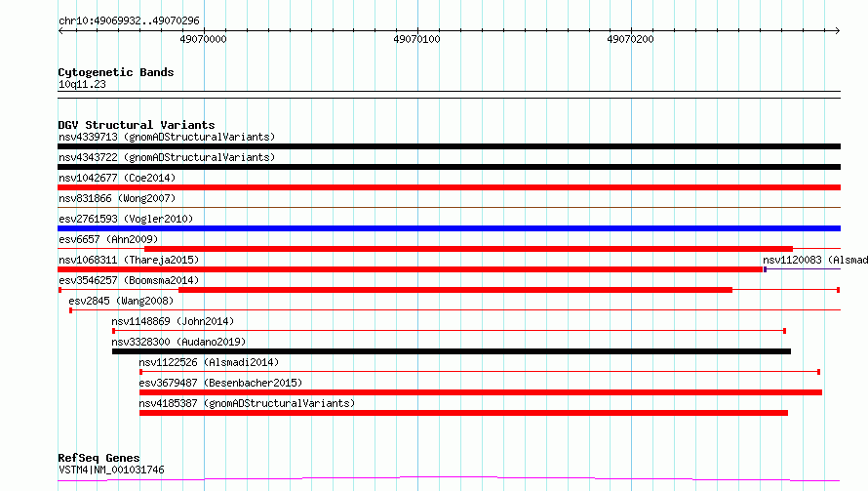Select variant label nsv3328300 (Audano2019)
The width and height of the screenshot is (868, 491).
(x=178, y=342)
